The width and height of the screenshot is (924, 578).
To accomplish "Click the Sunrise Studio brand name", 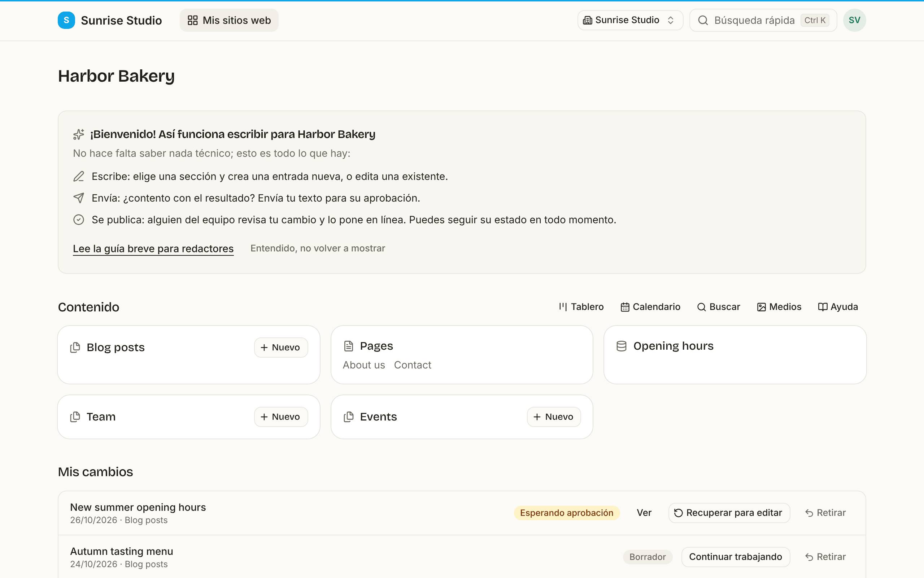I will [121, 20].
